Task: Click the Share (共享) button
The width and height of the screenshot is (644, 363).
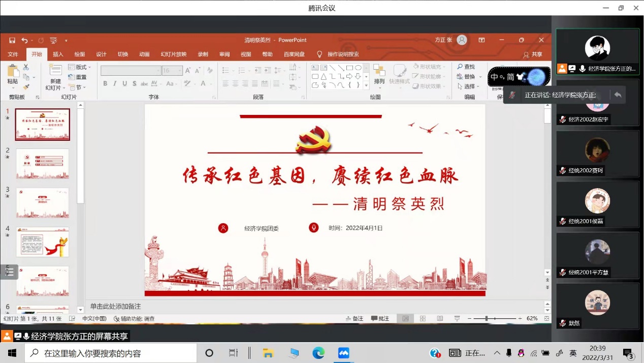Action: 533,54
